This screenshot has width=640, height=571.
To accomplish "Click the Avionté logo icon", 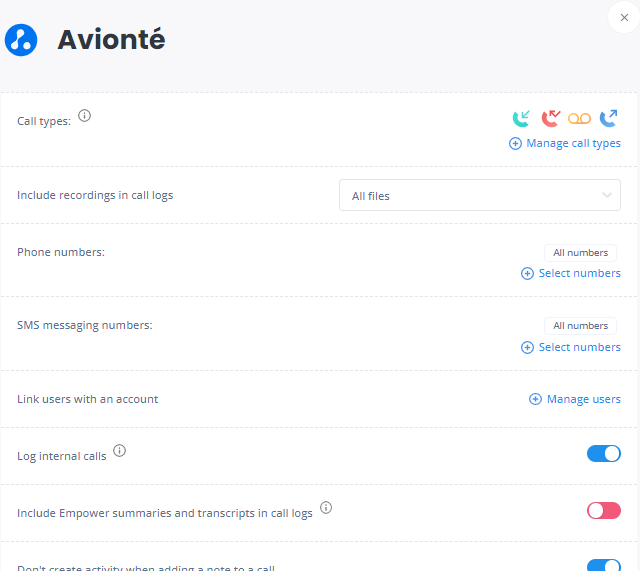I will click(x=21, y=40).
